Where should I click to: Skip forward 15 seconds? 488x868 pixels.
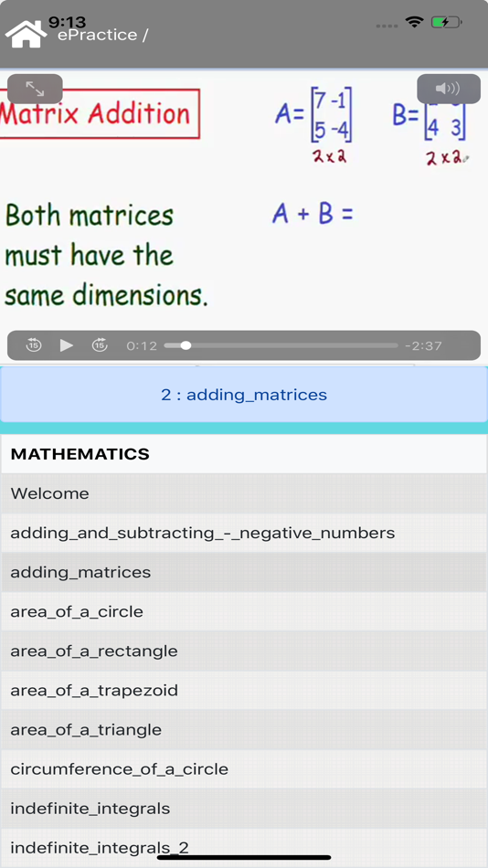coord(99,345)
